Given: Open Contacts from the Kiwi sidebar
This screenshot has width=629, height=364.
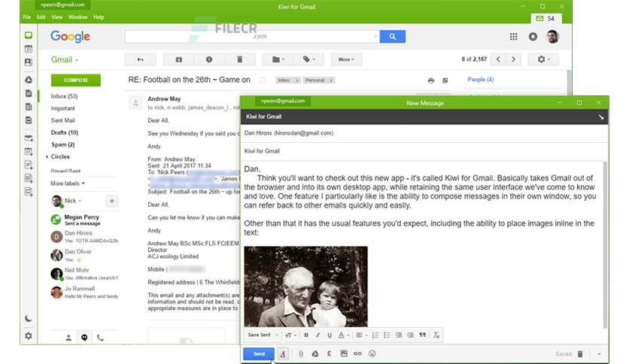Looking at the screenshot, I should pyautogui.click(x=29, y=62).
